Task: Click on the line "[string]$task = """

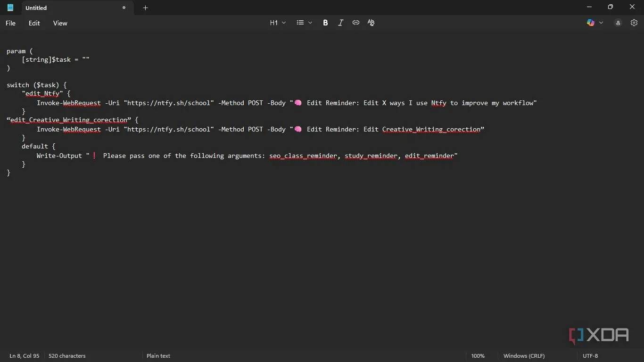Action: click(56, 59)
